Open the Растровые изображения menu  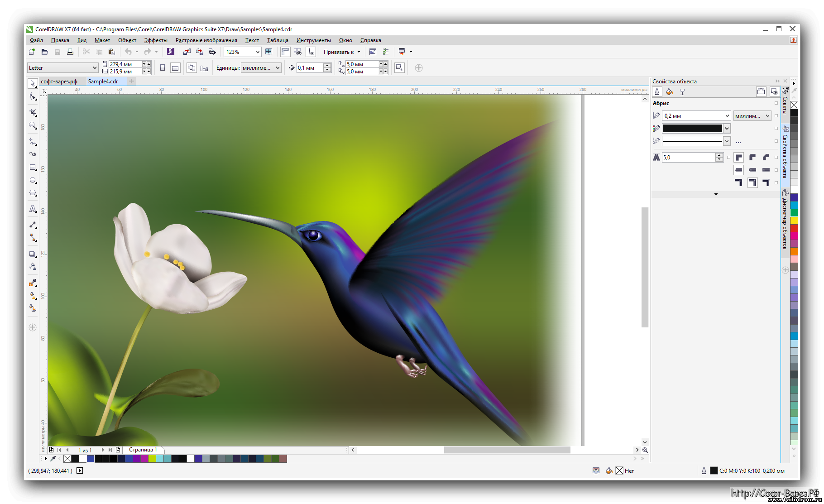pyautogui.click(x=206, y=40)
